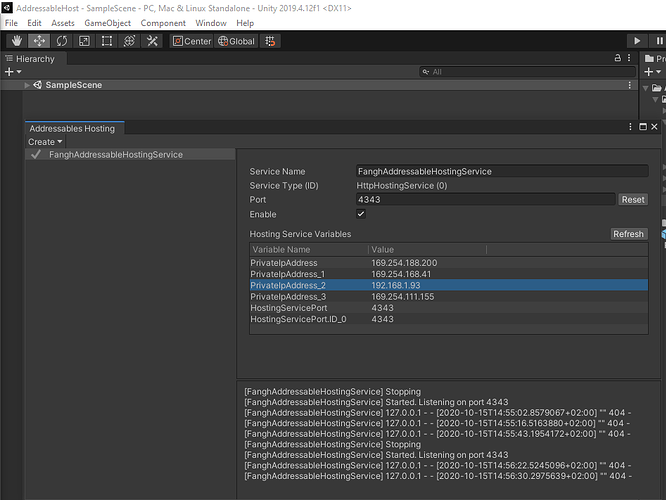The width and height of the screenshot is (666, 500).
Task: Uncheck the Enable checkbox
Action: pyautogui.click(x=361, y=214)
